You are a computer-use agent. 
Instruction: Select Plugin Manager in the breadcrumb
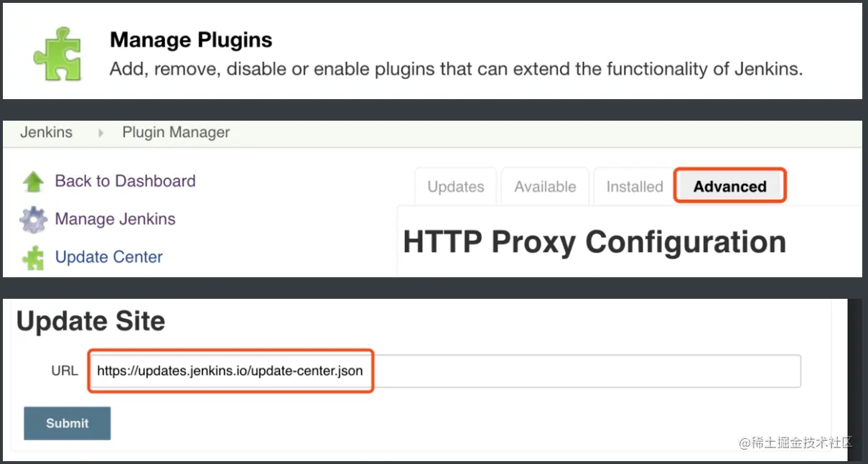point(176,133)
